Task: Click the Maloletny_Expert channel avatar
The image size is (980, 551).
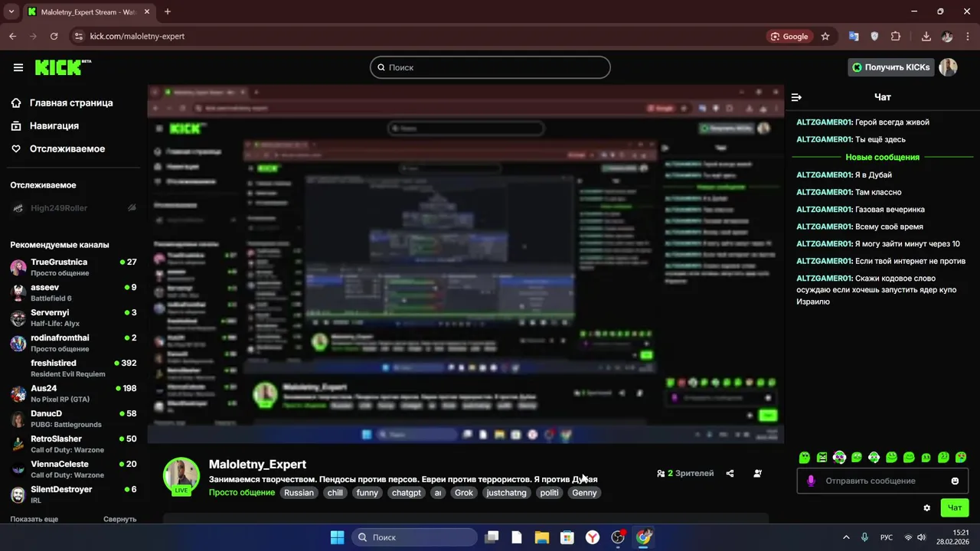Action: pos(181,475)
